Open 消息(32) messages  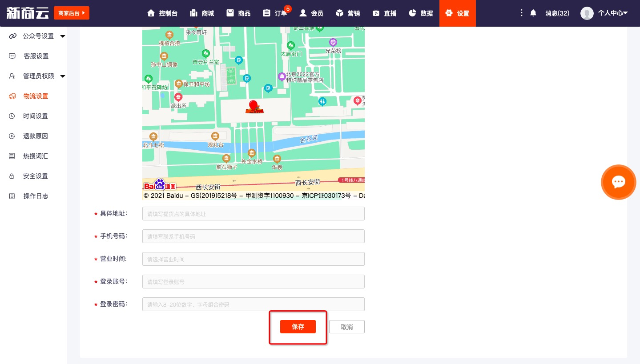pyautogui.click(x=557, y=13)
